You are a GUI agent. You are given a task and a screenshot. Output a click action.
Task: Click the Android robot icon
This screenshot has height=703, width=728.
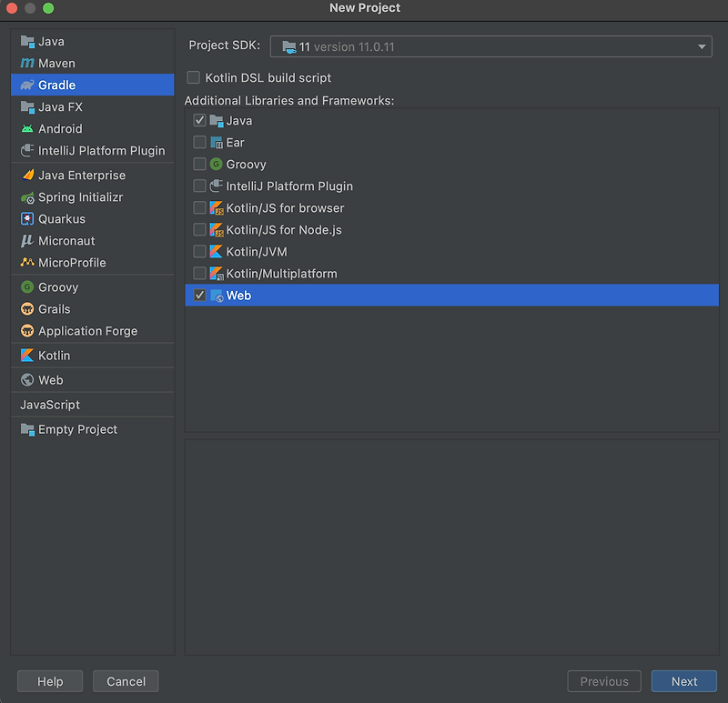[27, 128]
